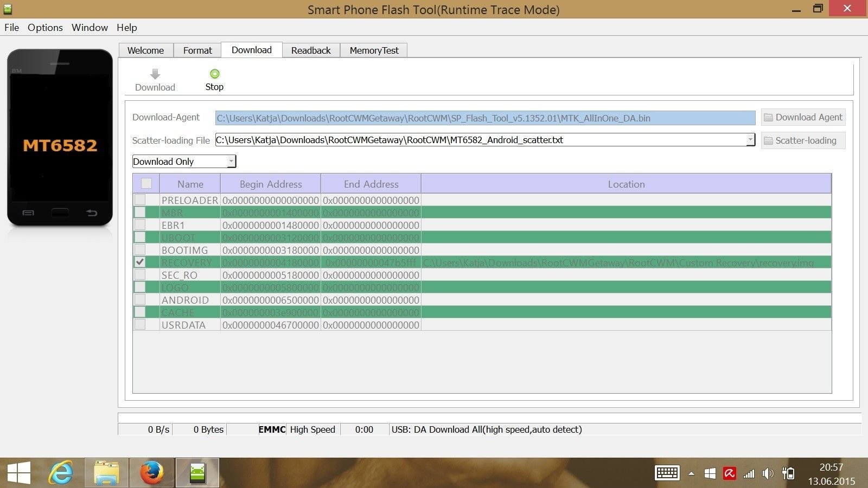The height and width of the screenshot is (488, 868).
Task: Click the RECOVERY recovery.img location cell
Action: pos(626,262)
